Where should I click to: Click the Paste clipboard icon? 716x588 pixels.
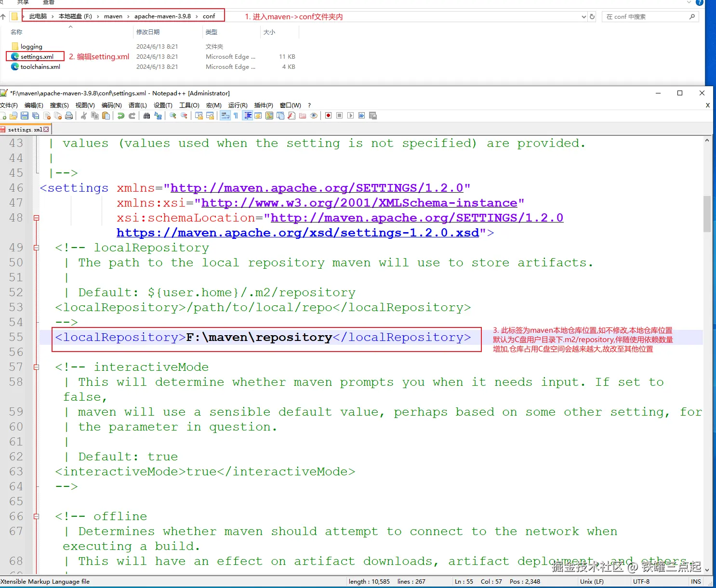(x=106, y=116)
